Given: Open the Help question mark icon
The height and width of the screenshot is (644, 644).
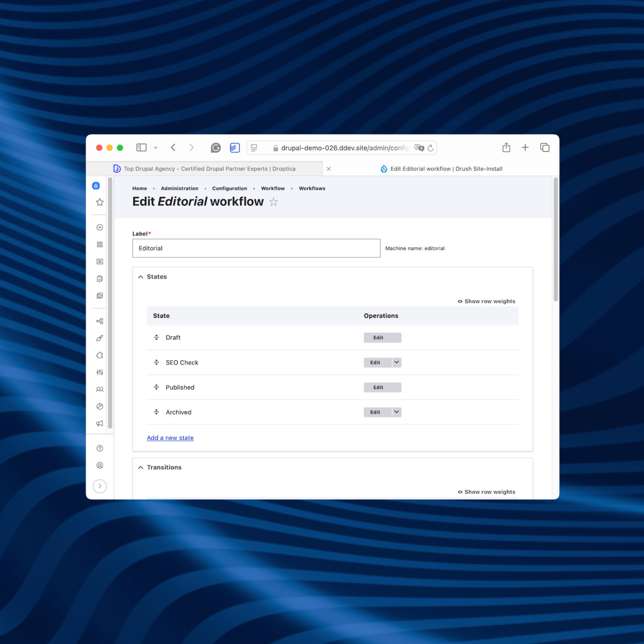Looking at the screenshot, I should pos(100,448).
